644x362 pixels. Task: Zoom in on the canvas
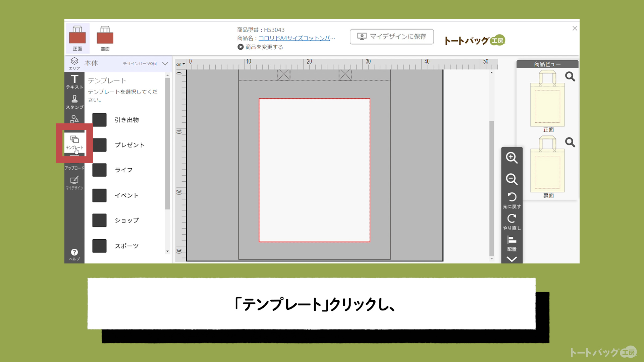pyautogui.click(x=512, y=158)
